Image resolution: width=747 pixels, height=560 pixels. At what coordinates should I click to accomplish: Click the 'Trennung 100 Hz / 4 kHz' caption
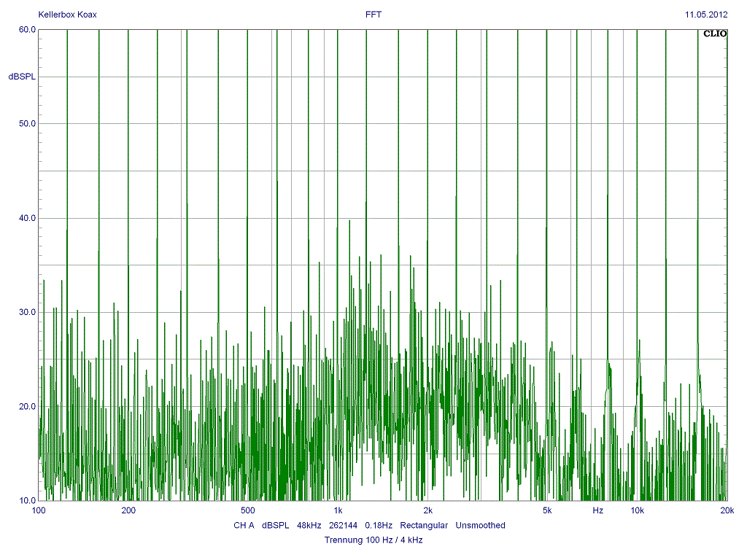click(x=373, y=540)
